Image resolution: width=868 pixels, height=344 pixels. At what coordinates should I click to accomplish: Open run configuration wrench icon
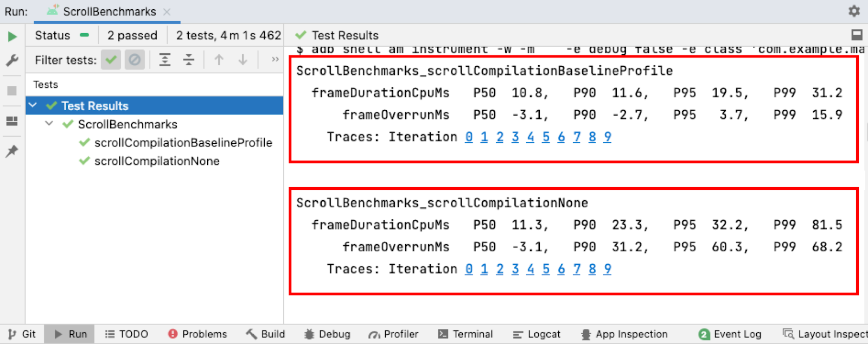pyautogui.click(x=12, y=60)
